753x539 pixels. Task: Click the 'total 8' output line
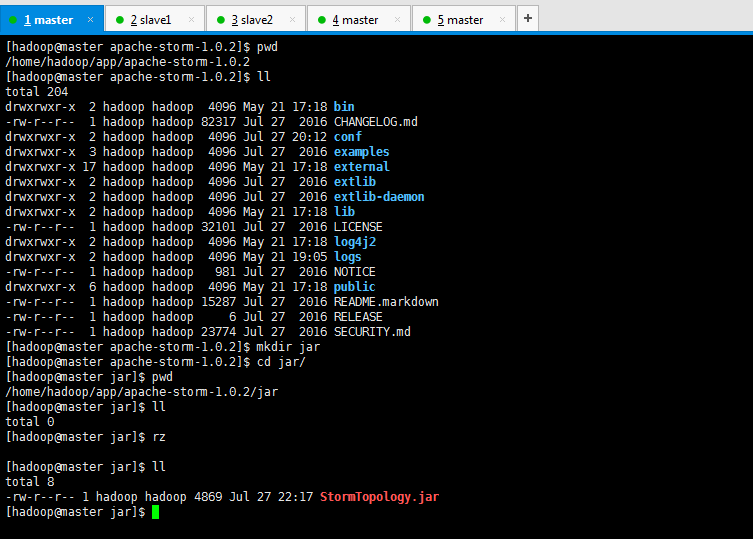30,482
